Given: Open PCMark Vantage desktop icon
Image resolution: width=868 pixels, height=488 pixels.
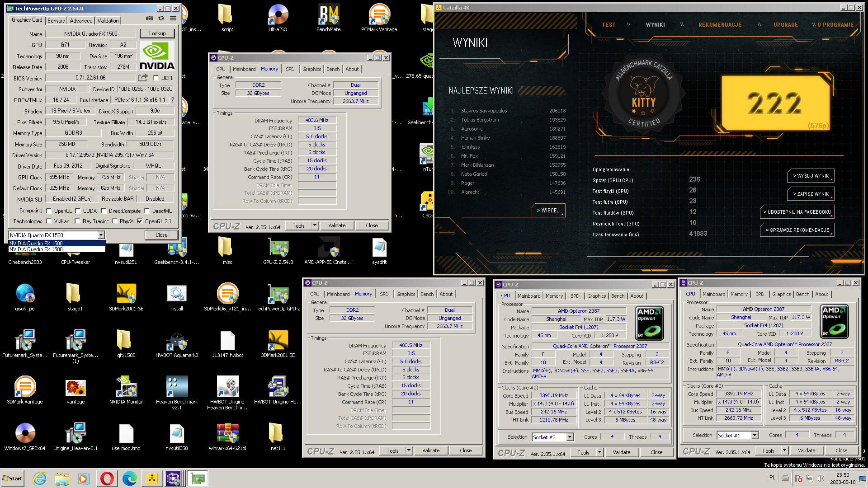Looking at the screenshot, I should [x=379, y=18].
